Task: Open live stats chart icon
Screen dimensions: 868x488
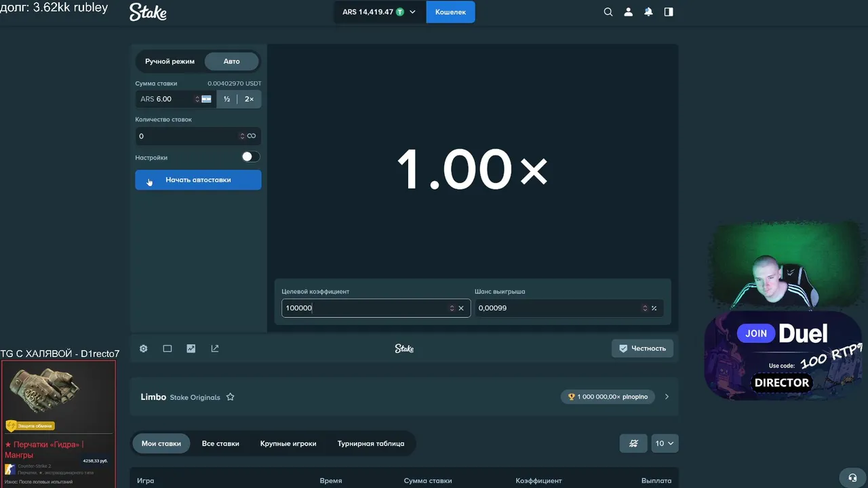Action: (191, 348)
